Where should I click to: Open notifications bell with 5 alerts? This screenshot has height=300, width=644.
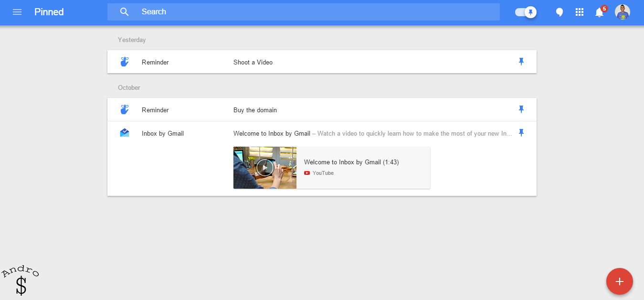[600, 12]
